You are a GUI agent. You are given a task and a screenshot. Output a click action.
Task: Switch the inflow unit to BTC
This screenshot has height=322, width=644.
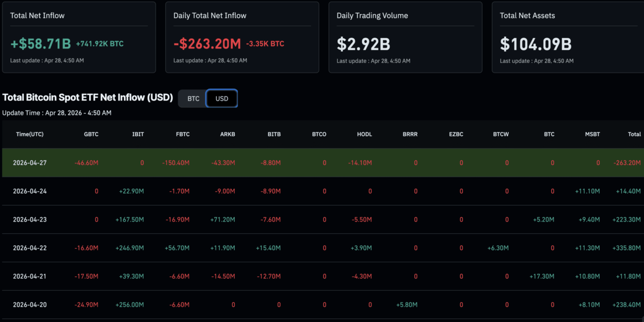pos(193,99)
